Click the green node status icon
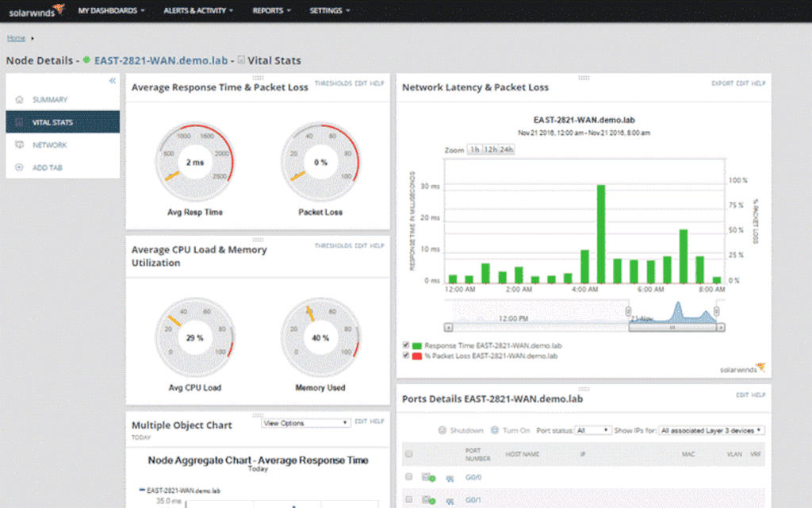Viewport: 812px width, 508px height. coord(86,60)
